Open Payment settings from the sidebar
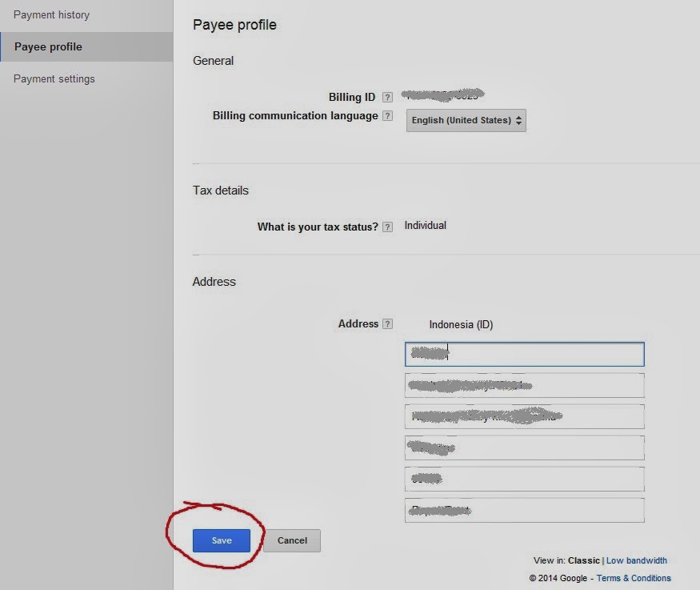The image size is (700, 590). (54, 78)
